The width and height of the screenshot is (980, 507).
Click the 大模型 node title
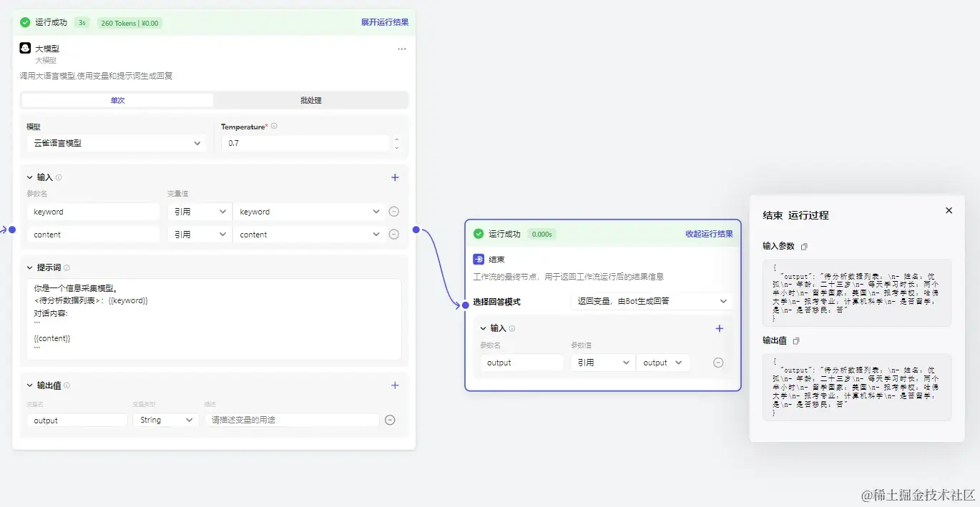(x=47, y=49)
